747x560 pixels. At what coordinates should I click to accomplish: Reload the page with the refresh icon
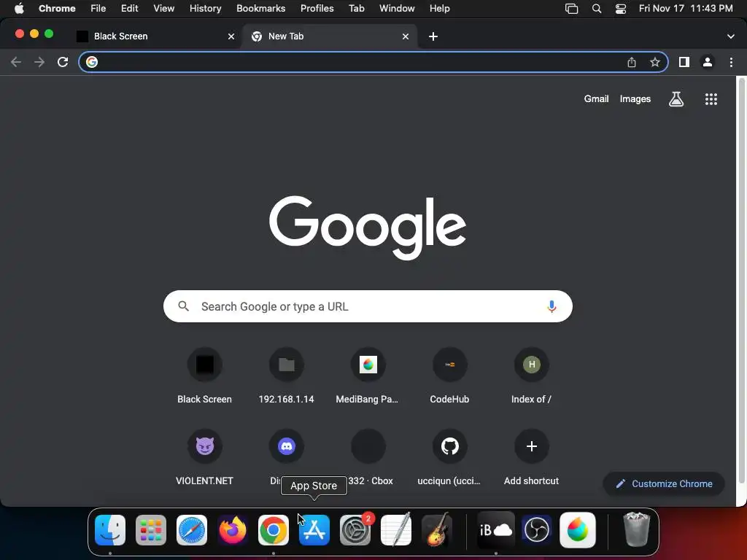click(x=63, y=62)
